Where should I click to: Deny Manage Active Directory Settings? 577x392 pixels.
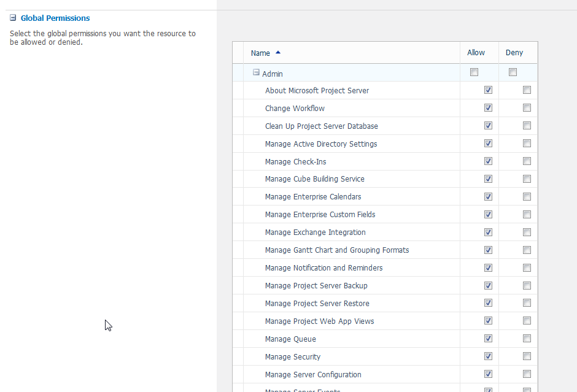coord(527,144)
